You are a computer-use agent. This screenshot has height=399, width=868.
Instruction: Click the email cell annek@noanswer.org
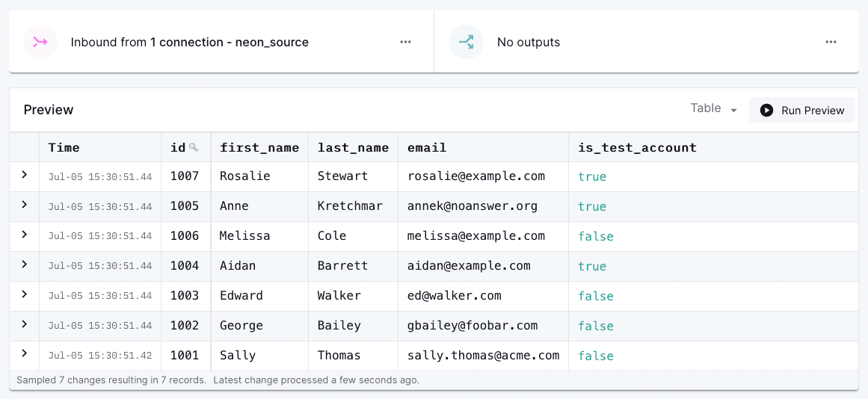coord(472,206)
